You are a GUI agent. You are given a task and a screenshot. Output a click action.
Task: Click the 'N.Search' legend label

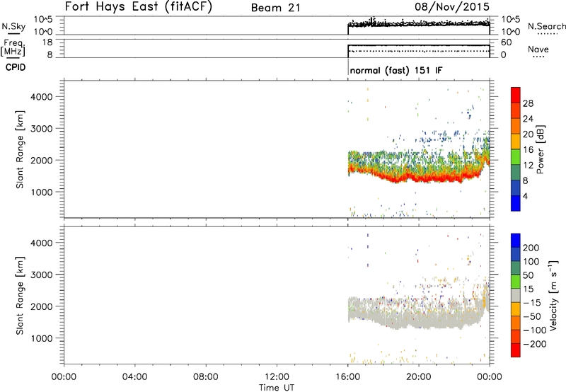[546, 26]
